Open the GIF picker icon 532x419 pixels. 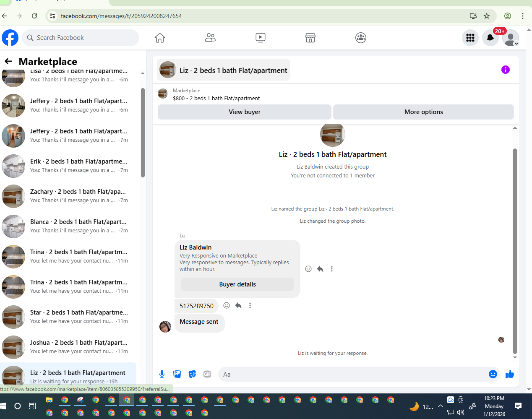(x=207, y=374)
